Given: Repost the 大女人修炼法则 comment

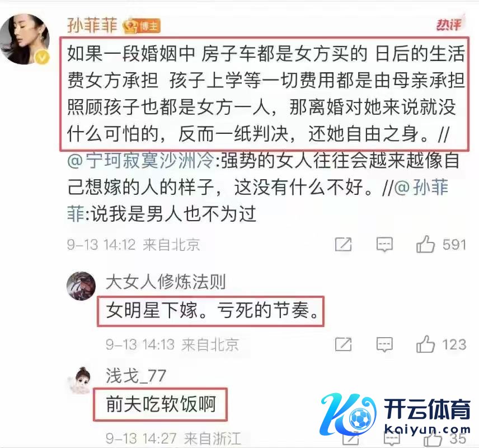Looking at the screenshot, I should pos(344,344).
